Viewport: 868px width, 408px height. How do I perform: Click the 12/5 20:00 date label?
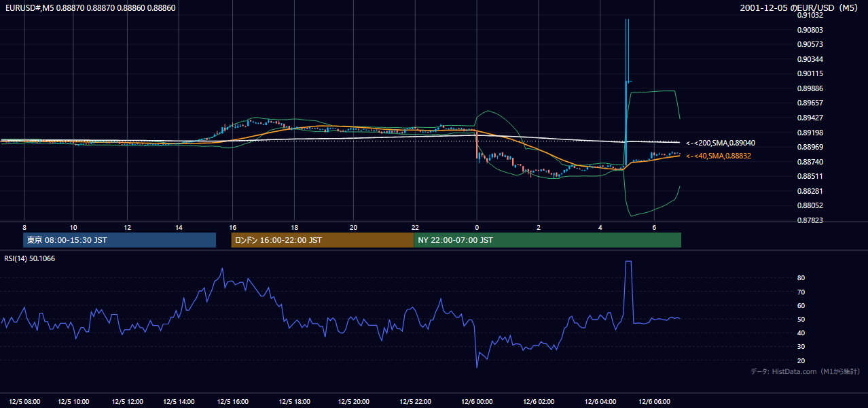tap(353, 401)
